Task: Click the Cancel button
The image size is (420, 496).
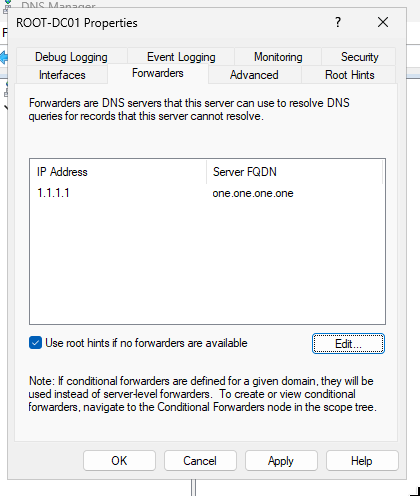Action: tap(200, 461)
